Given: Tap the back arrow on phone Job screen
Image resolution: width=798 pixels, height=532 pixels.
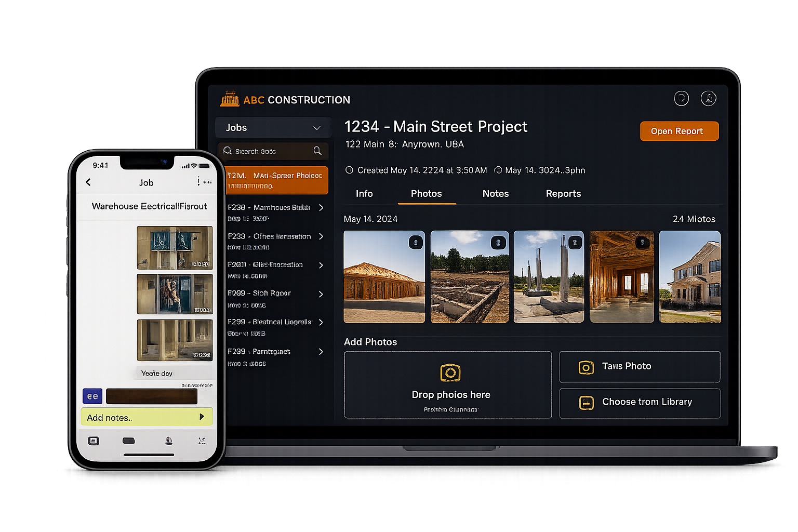Looking at the screenshot, I should tap(88, 182).
